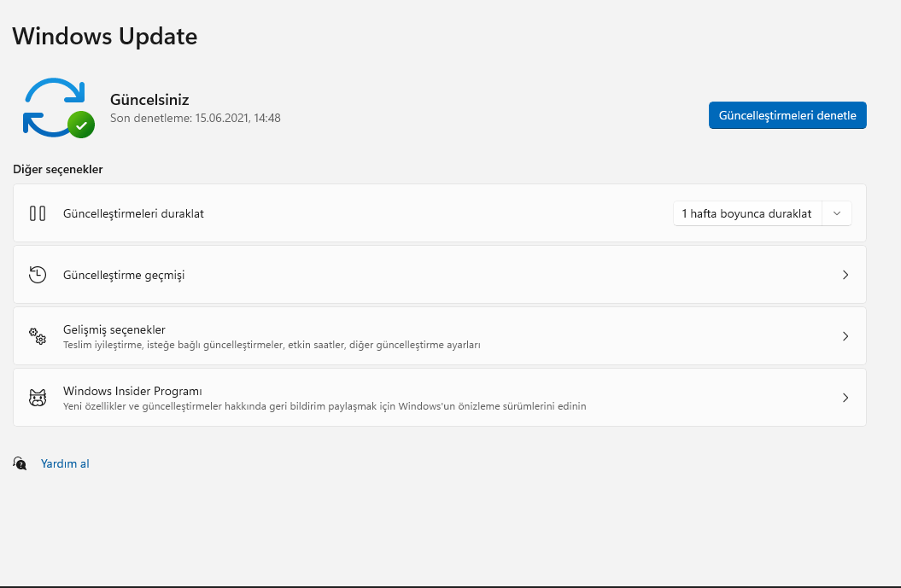
Task: Click the Son denetleme timestamp text
Action: 196,118
